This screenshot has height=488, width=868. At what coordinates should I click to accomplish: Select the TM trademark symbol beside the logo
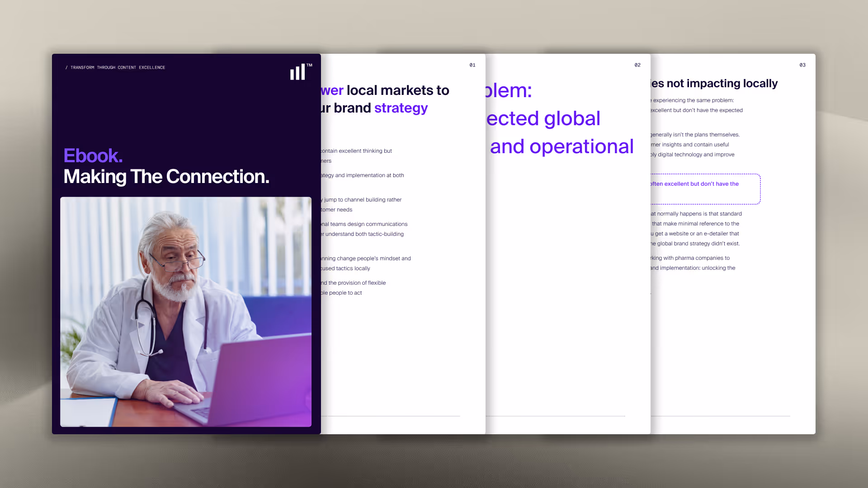[309, 66]
